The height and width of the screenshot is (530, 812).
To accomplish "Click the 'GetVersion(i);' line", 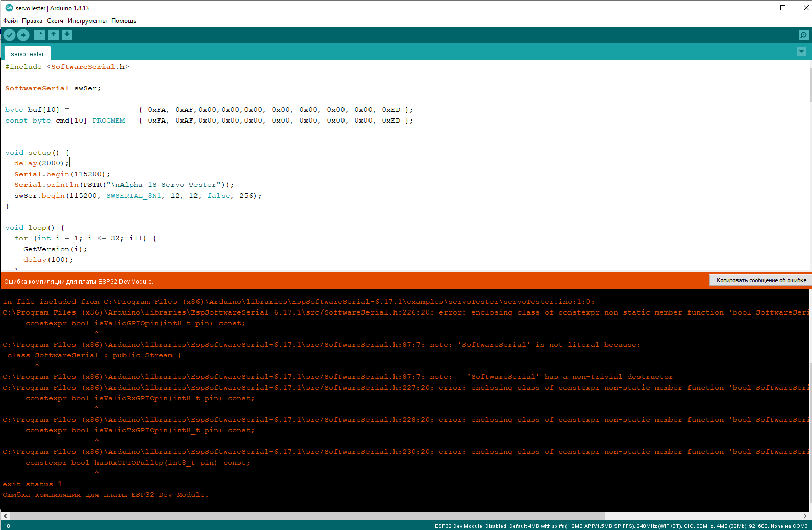I will click(x=55, y=249).
